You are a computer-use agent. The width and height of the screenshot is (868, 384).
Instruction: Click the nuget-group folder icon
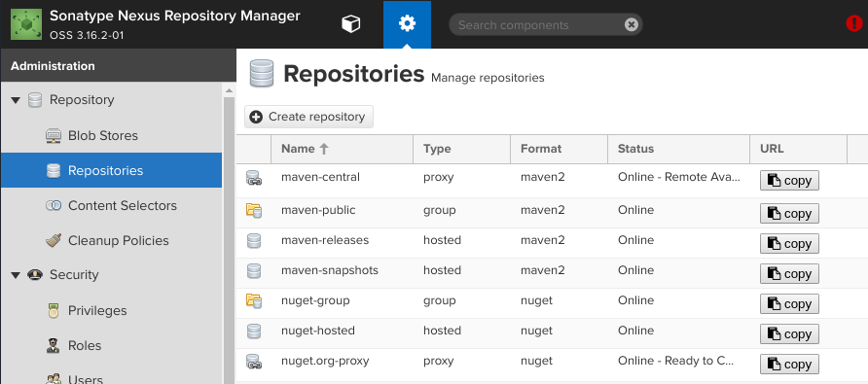pyautogui.click(x=254, y=300)
